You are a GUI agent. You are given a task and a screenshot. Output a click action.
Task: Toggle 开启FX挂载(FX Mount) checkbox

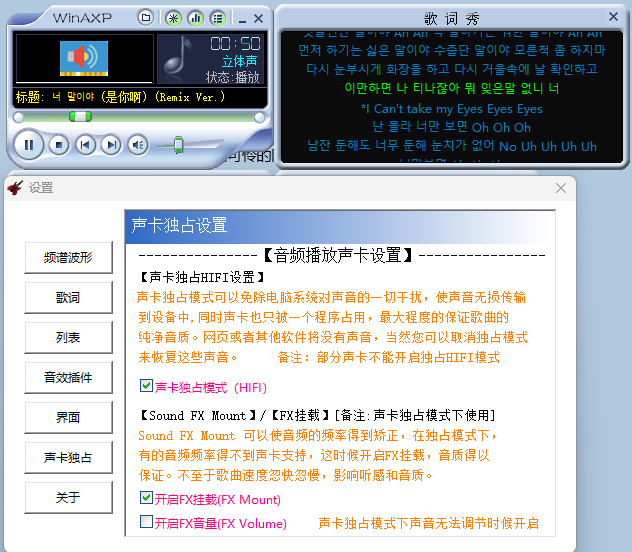[146, 498]
